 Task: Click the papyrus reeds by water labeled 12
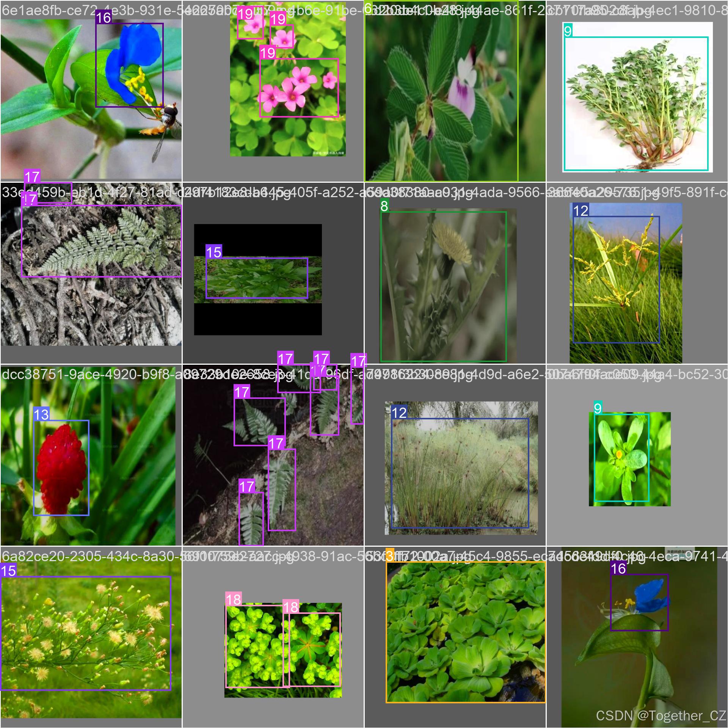click(x=460, y=473)
